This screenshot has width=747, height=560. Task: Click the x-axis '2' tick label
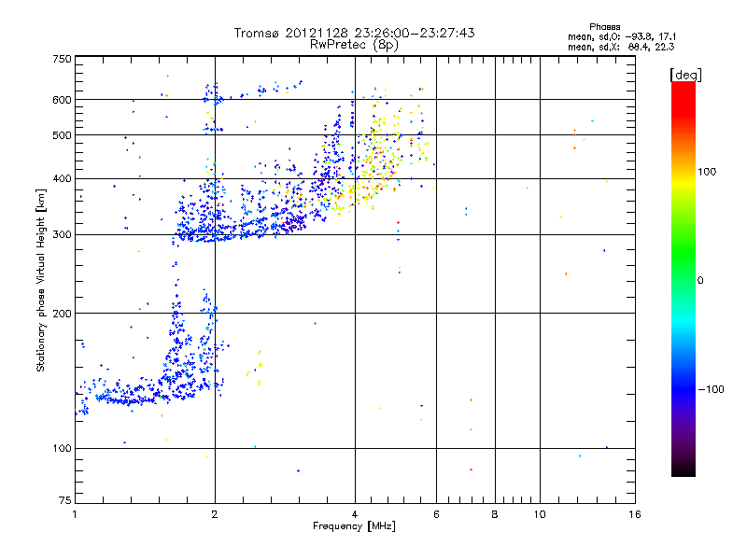coord(215,515)
